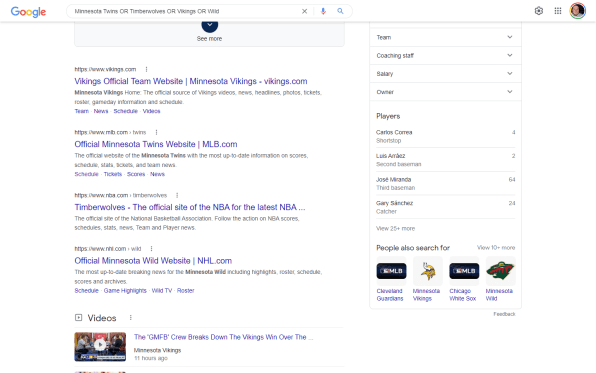Open the Videos section options menu
This screenshot has height=373, width=596.
coord(130,317)
